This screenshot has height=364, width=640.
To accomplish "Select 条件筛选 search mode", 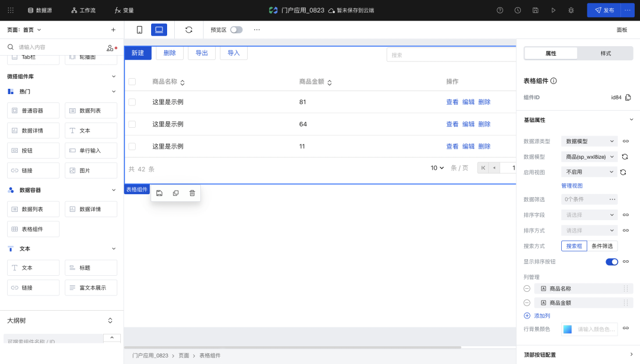I will click(x=602, y=246).
